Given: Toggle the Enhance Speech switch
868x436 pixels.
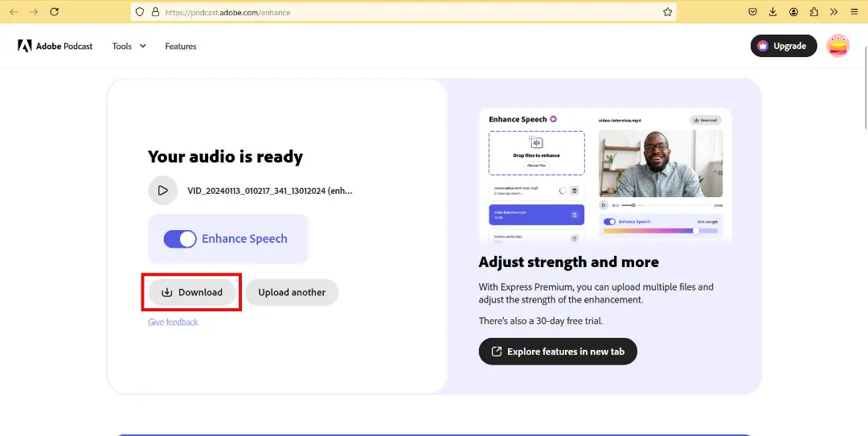Looking at the screenshot, I should [x=180, y=239].
